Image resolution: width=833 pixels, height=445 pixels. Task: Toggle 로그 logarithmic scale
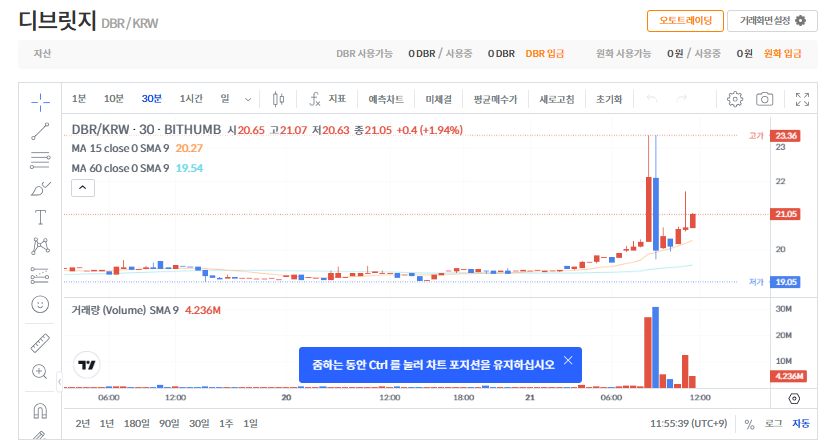point(774,424)
